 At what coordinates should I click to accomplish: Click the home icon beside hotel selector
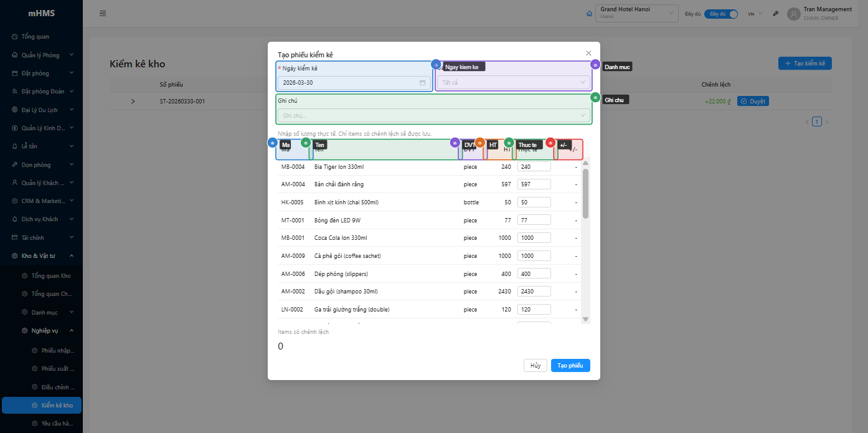(x=589, y=14)
